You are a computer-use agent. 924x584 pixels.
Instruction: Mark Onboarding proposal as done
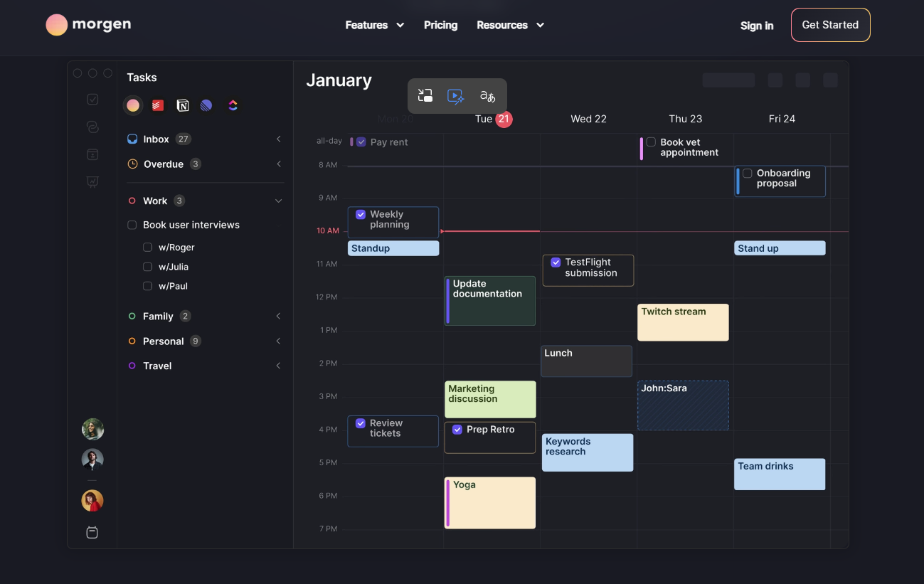(x=748, y=173)
